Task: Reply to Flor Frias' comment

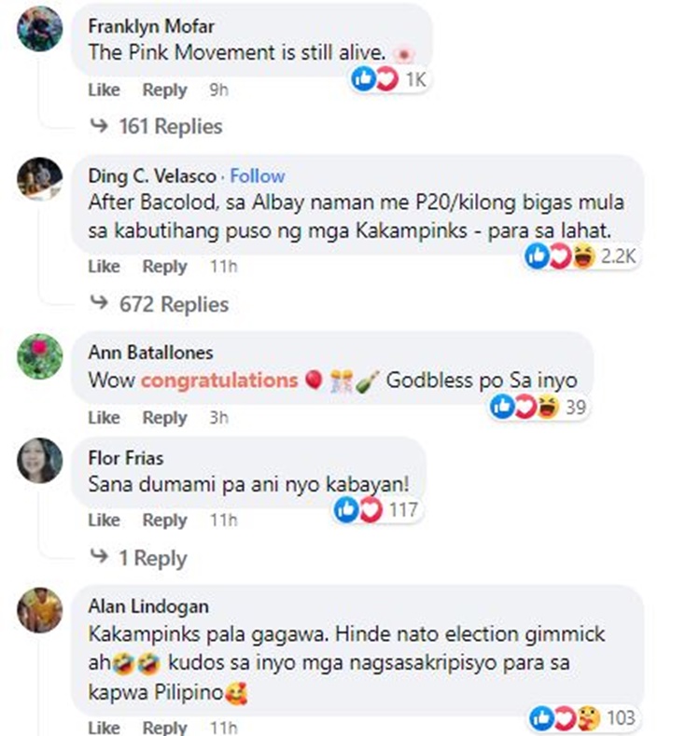Action: pyautogui.click(x=165, y=521)
